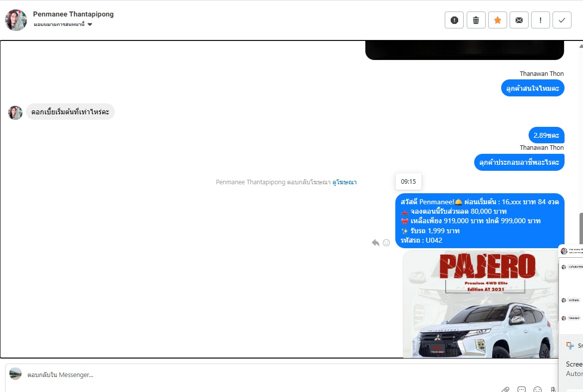Click the plain exclamation mark button
The image size is (583, 392).
tap(540, 20)
